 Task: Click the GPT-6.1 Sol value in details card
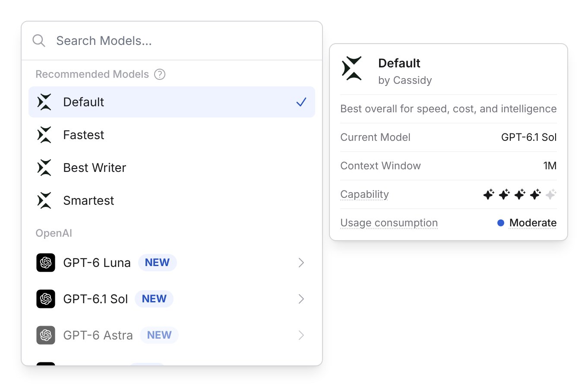[529, 137]
